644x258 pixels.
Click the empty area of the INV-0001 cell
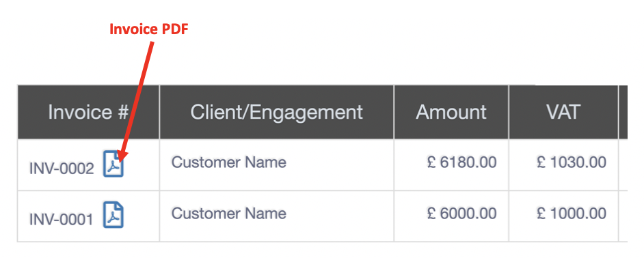coord(142,216)
